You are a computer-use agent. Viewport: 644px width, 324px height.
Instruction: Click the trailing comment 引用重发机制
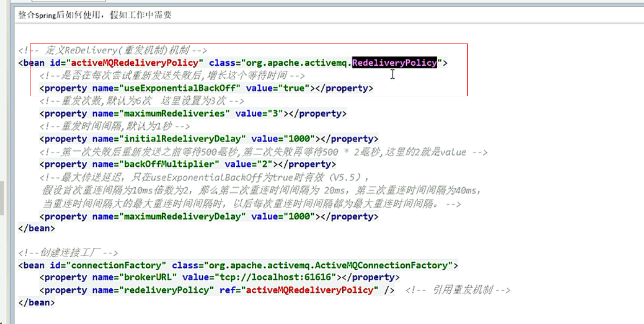(458, 290)
